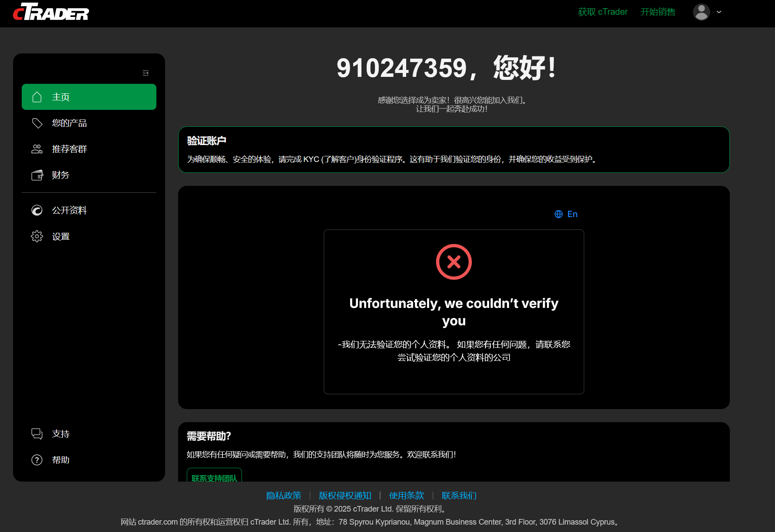
Task: Open the 推荐客群 menu item
Action: point(89,149)
